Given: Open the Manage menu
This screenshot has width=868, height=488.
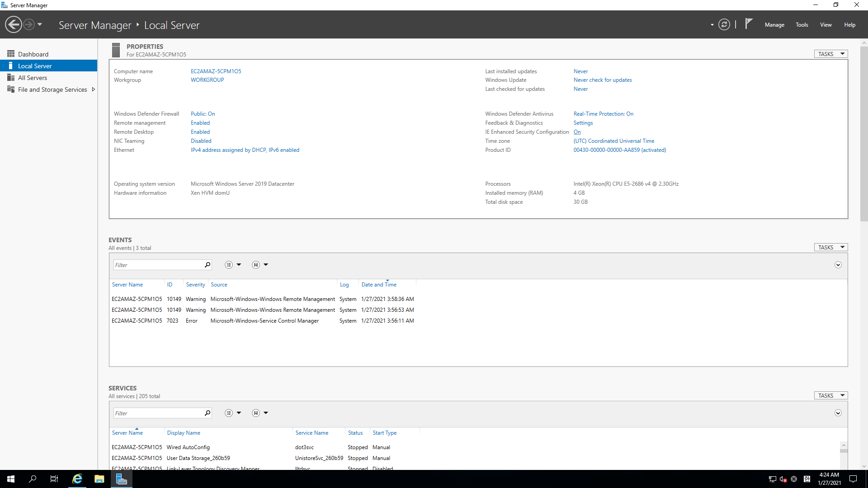Looking at the screenshot, I should [x=774, y=25].
